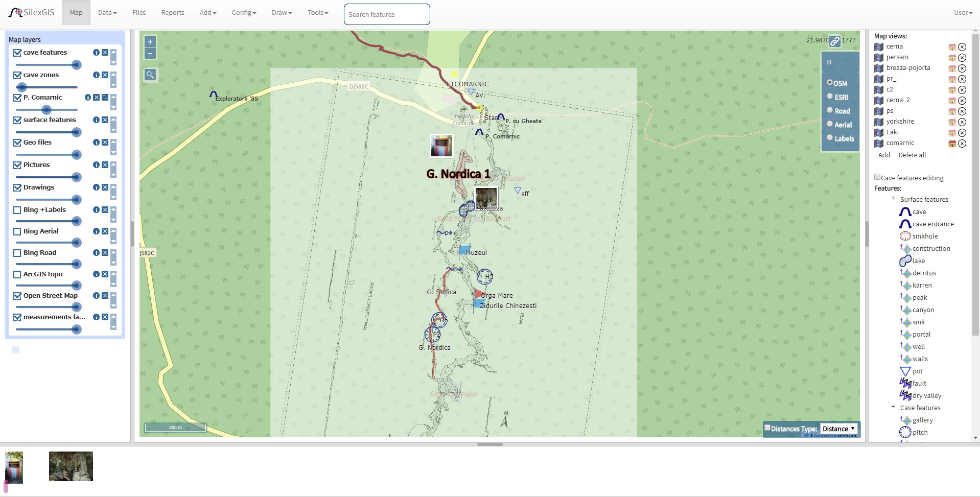Remove the Geo files layer with X icon
This screenshot has height=497, width=980.
point(105,143)
